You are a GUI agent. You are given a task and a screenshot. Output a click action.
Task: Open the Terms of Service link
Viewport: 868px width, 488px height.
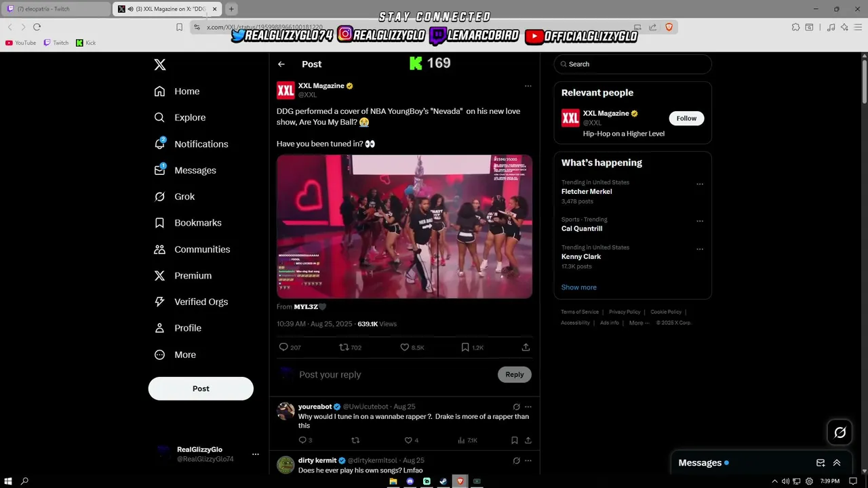580,312
